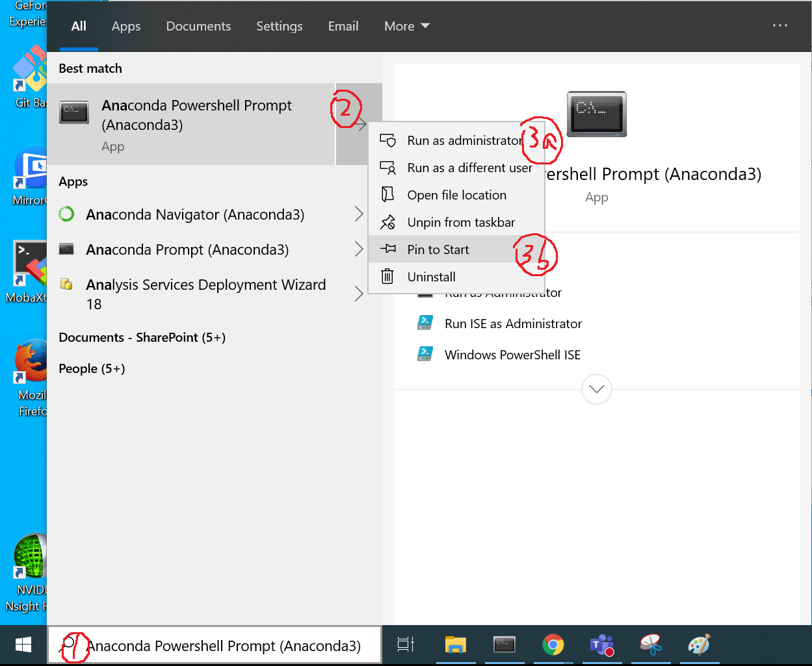
Task: Select Run ISE as Administrator
Action: (513, 324)
